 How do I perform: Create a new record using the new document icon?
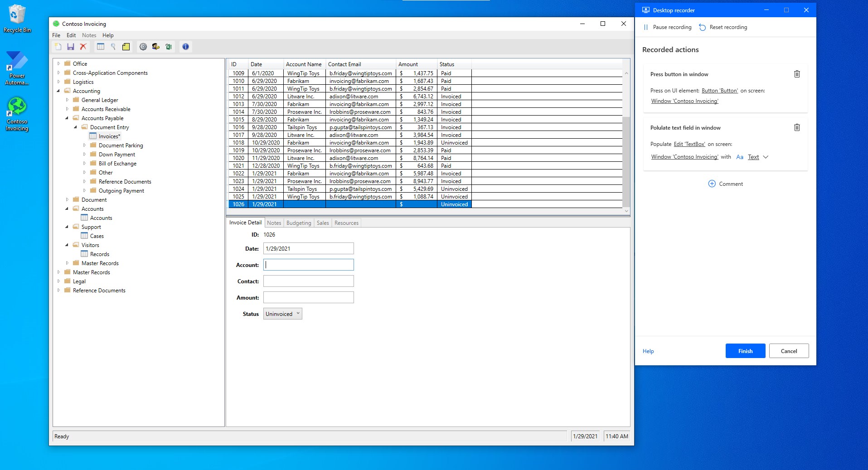pos(58,46)
